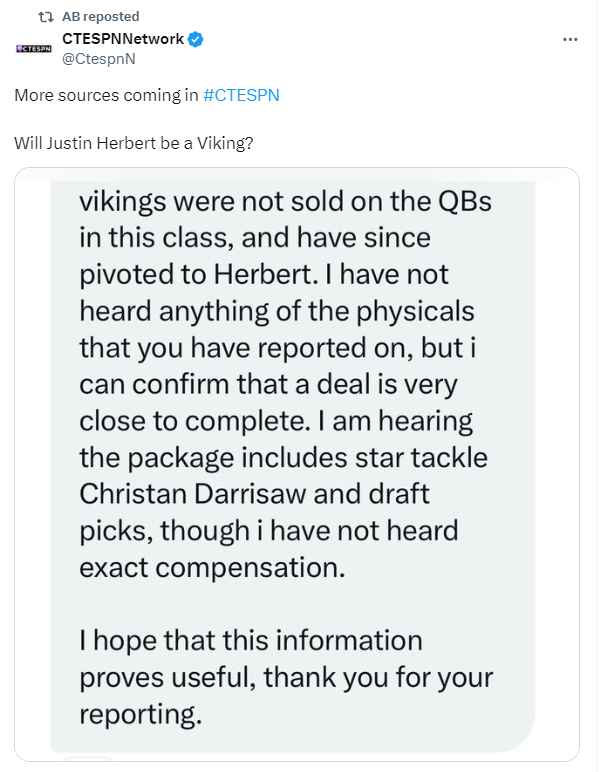The height and width of the screenshot is (772, 603).
Task: Click the 'close to complete' line in the image
Action: (276, 421)
